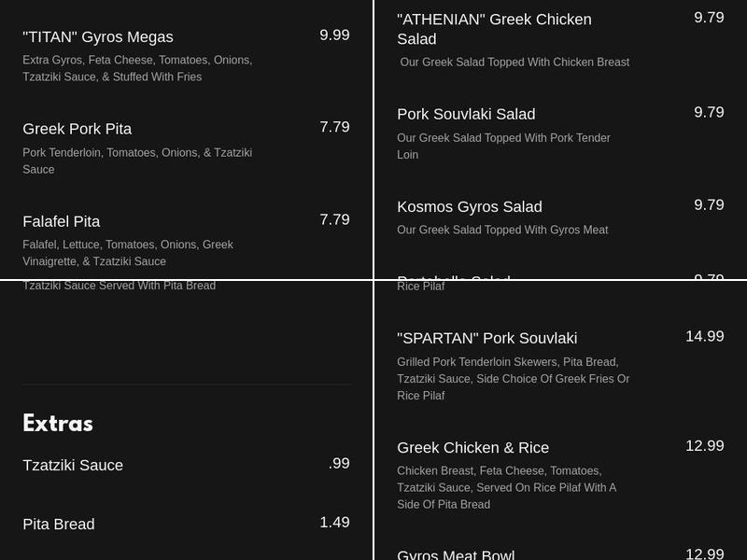The height and width of the screenshot is (560, 747).
Task: Select the "TITAN" Gyros Megas item
Action: click(x=98, y=37)
